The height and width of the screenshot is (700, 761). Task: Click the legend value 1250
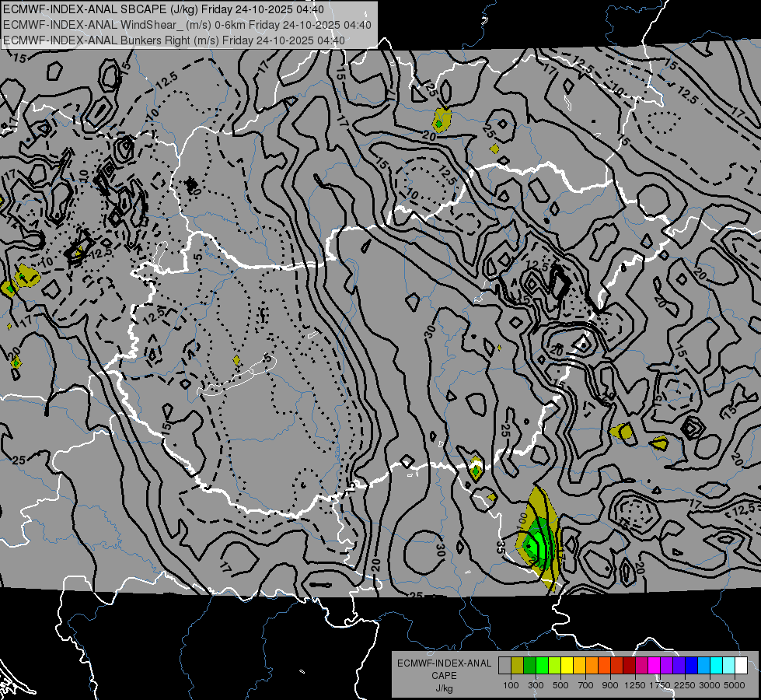(x=635, y=685)
